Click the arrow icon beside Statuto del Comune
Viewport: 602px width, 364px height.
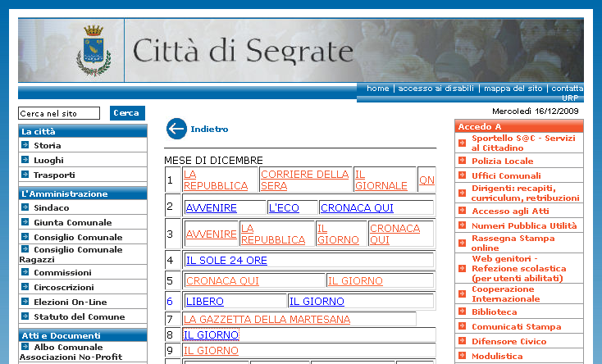point(25,316)
